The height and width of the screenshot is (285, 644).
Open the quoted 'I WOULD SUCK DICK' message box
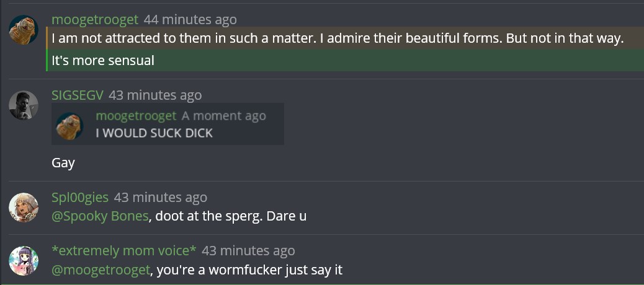pyautogui.click(x=168, y=124)
